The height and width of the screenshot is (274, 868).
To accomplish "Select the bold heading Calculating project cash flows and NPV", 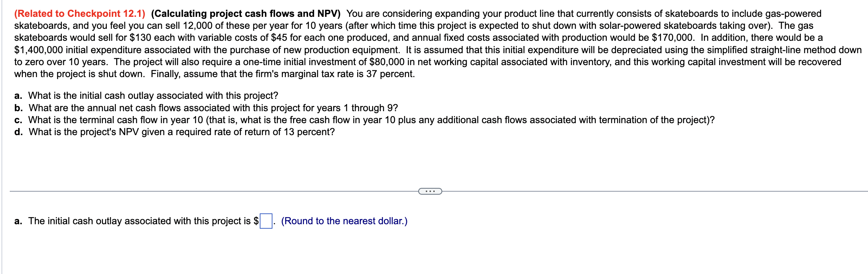I will point(246,13).
